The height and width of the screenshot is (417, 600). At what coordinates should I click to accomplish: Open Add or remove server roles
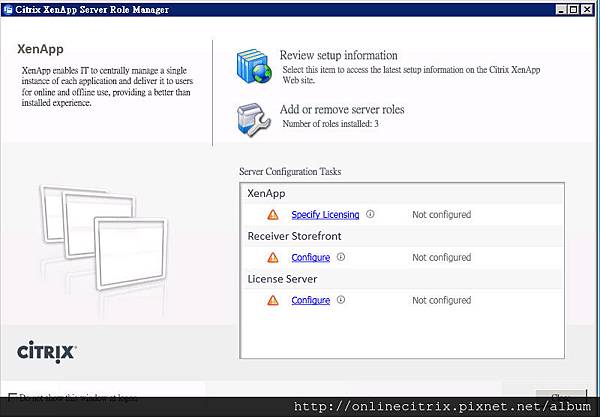[x=342, y=110]
